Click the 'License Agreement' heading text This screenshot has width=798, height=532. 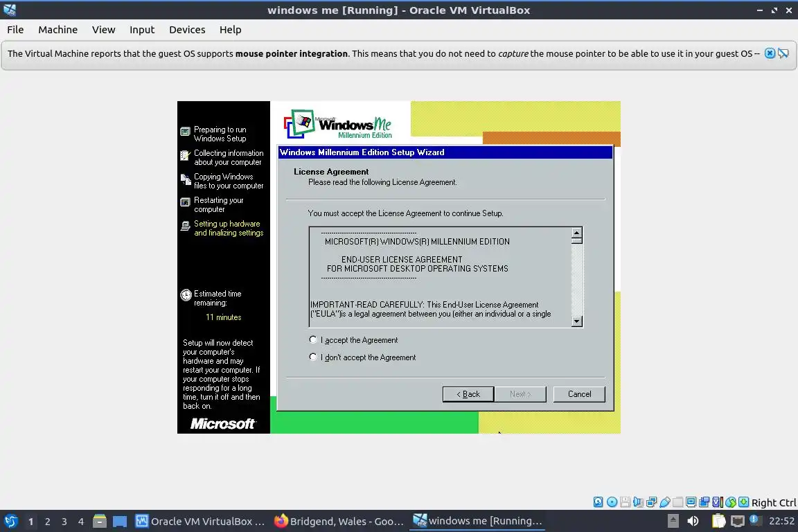pyautogui.click(x=331, y=172)
